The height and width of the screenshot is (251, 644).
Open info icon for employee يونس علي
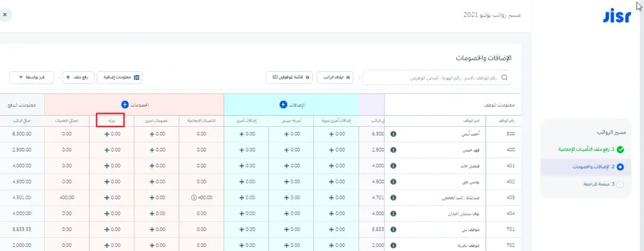[393, 182]
